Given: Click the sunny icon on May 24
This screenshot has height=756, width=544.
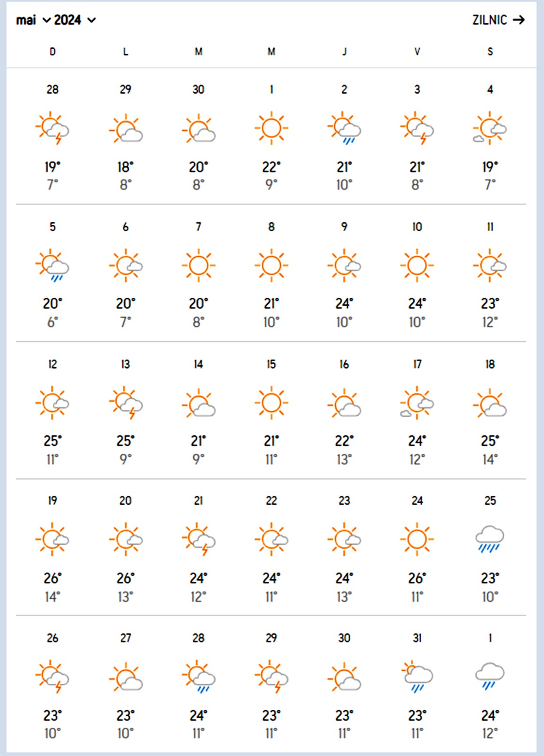Looking at the screenshot, I should tap(417, 539).
